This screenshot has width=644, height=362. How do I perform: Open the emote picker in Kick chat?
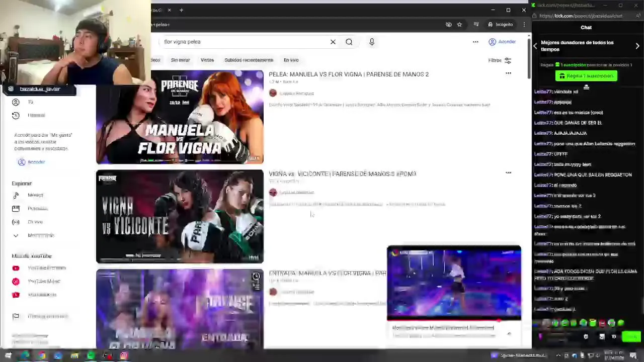coord(586,337)
